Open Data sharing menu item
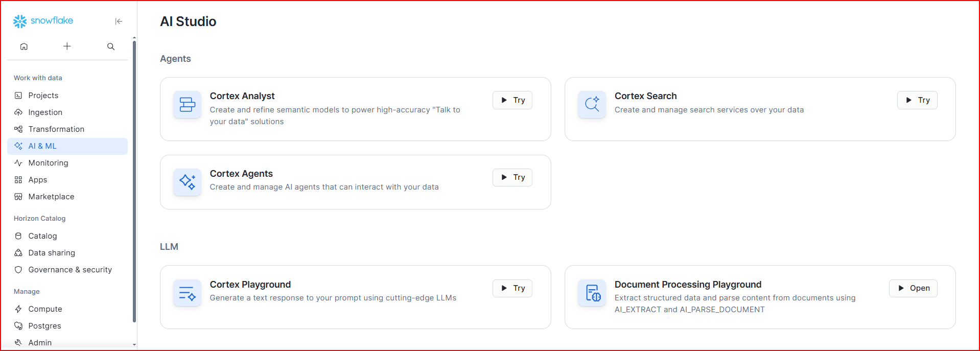Viewport: 980px width, 351px height. pyautogui.click(x=67, y=253)
